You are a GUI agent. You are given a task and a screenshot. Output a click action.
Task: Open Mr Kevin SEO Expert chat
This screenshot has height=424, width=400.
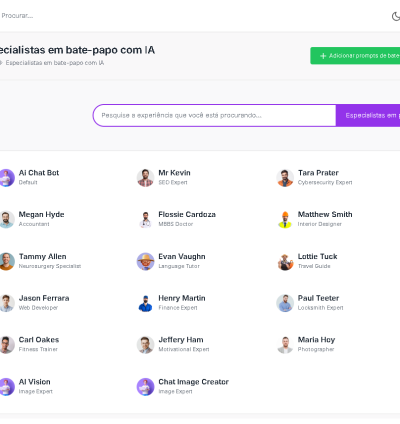(174, 173)
